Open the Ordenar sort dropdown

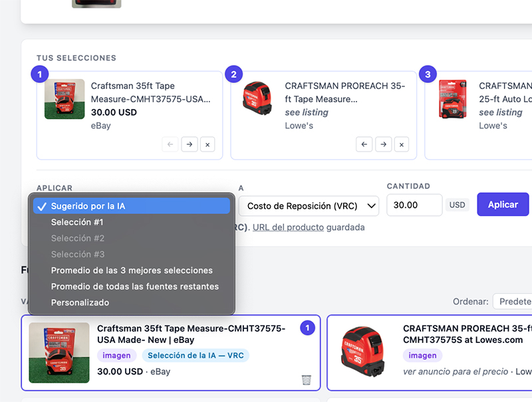tap(512, 301)
